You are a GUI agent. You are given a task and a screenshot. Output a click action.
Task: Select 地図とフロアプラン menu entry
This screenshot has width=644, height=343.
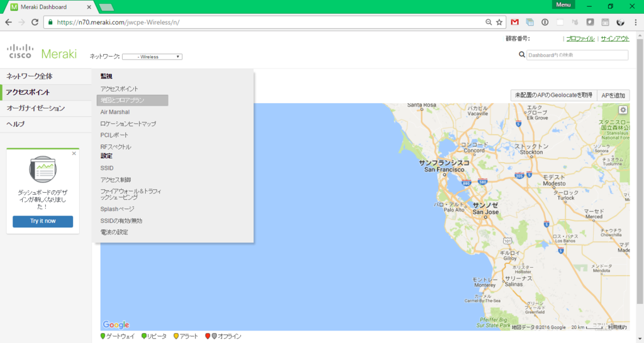(x=132, y=100)
